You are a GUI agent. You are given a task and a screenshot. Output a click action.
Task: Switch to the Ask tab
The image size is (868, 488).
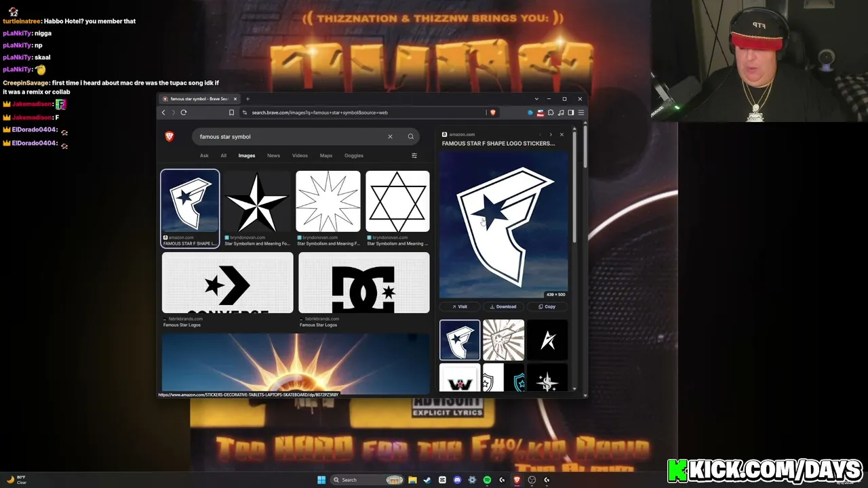pyautogui.click(x=204, y=156)
